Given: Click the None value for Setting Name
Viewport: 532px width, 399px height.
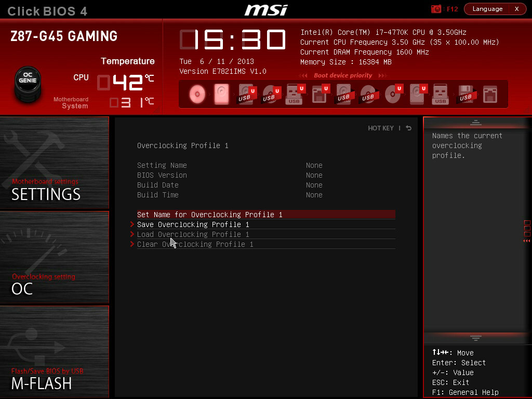Looking at the screenshot, I should point(314,165).
